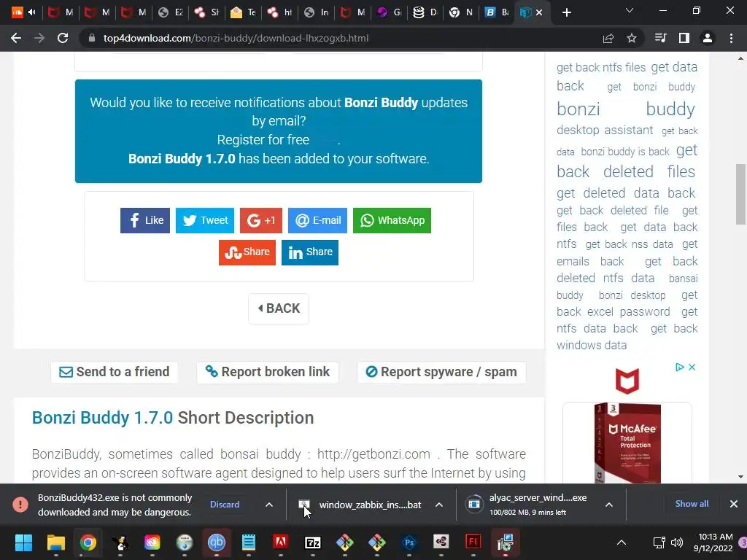Click the Google +1 button
This screenshot has width=747, height=560.
[261, 220]
